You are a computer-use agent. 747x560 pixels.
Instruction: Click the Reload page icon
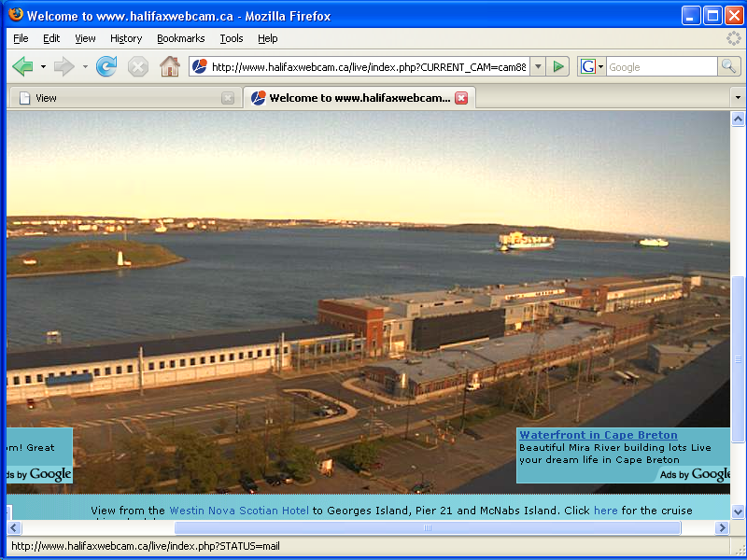click(106, 66)
